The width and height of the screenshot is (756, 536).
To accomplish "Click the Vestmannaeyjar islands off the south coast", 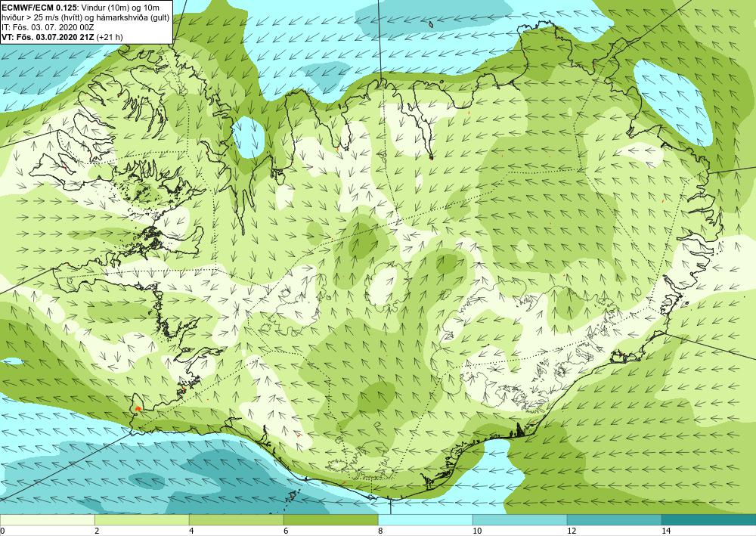I will point(291,497).
